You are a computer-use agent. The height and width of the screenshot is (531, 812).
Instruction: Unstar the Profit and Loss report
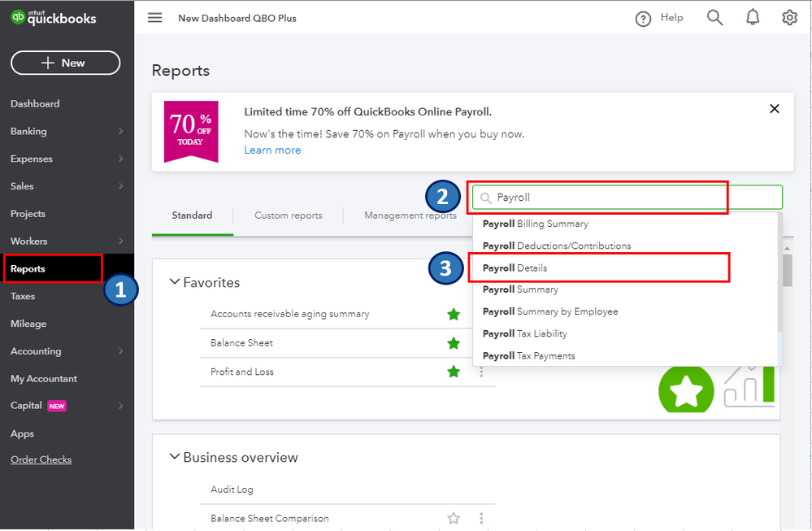[x=454, y=371]
